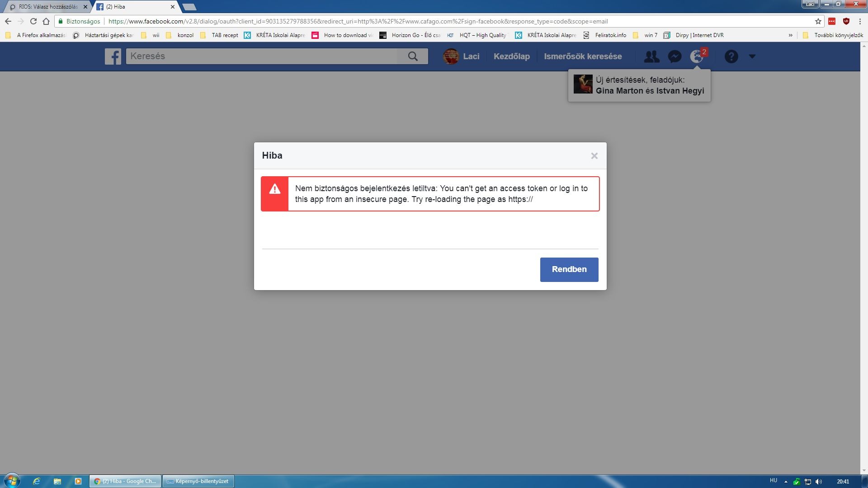This screenshot has width=868, height=488.
Task: Click Ismerősök keresése link
Action: (583, 56)
